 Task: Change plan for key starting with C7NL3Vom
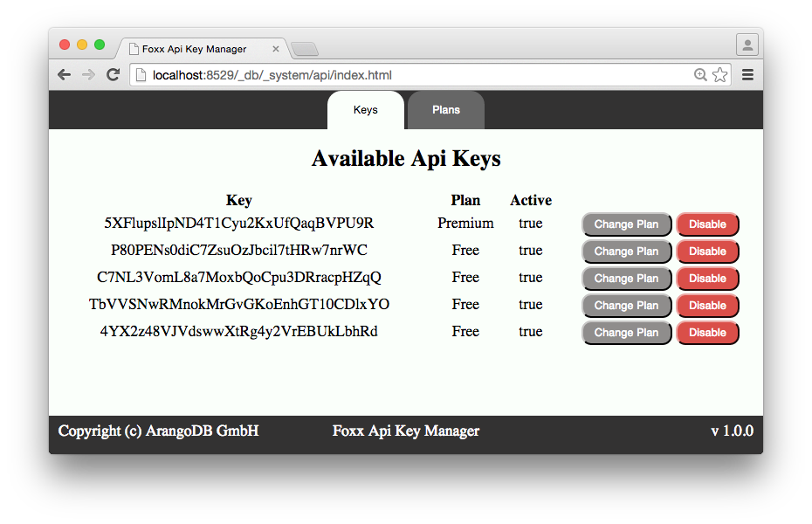pyautogui.click(x=626, y=279)
